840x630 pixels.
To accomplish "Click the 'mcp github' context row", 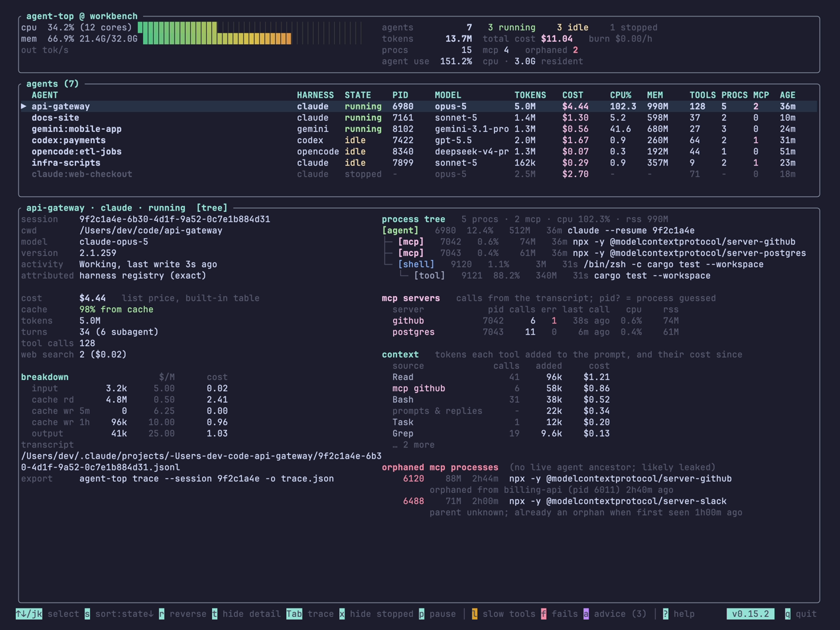I will pyautogui.click(x=501, y=388).
